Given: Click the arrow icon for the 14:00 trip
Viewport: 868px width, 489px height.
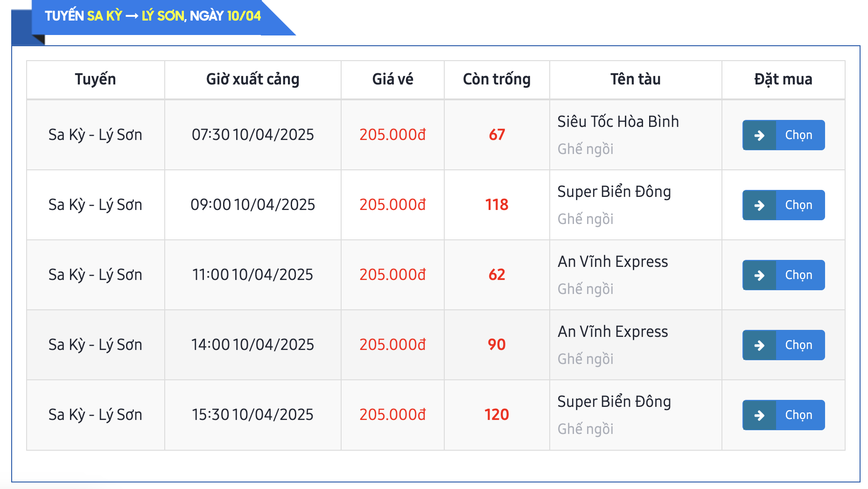Looking at the screenshot, I should tap(759, 345).
